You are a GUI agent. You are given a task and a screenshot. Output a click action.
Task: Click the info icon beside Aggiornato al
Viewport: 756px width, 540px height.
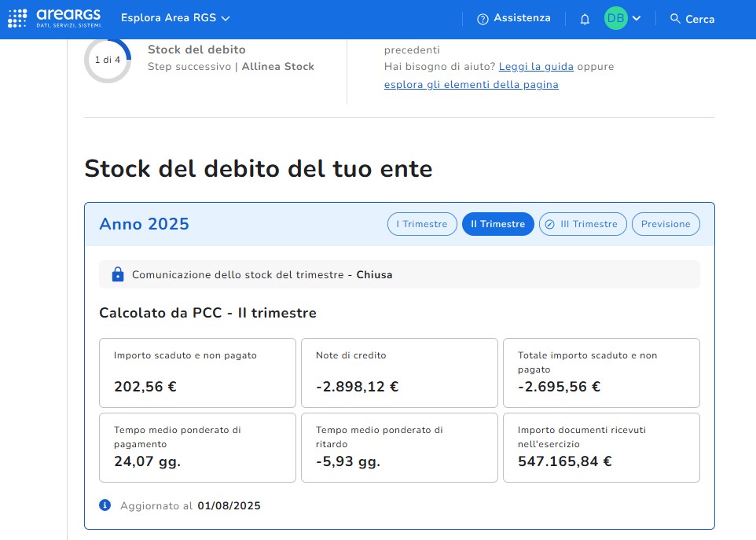(x=105, y=505)
